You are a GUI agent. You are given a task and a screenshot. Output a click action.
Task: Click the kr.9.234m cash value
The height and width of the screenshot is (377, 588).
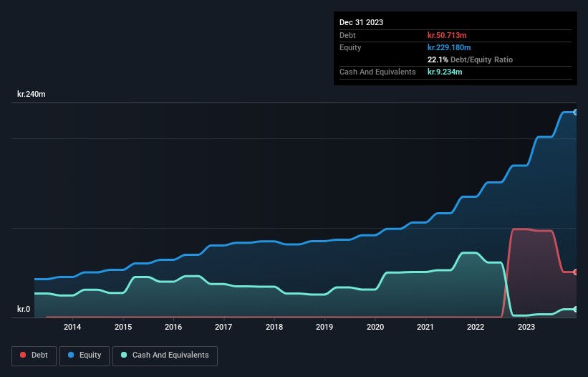445,72
